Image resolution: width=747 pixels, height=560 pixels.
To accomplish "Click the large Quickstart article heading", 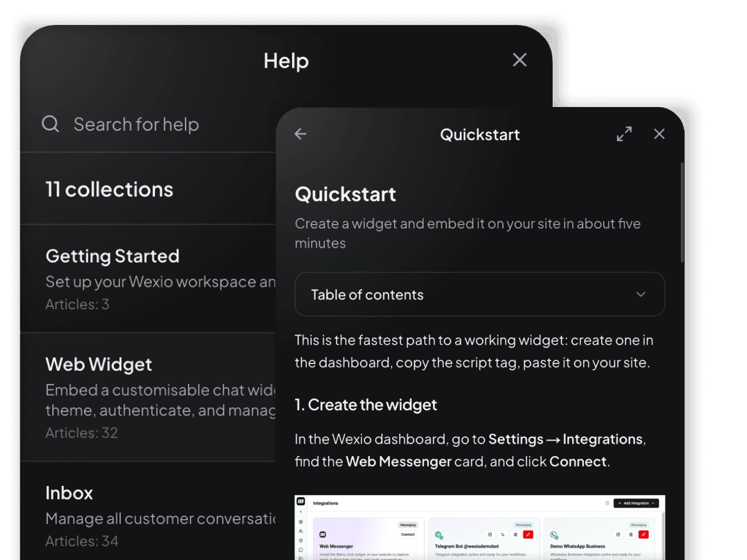I will point(345,194).
